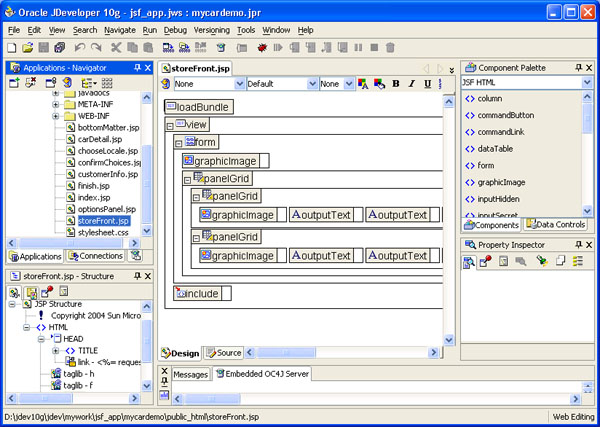
Task: Collapse the view node in designer
Action: click(170, 126)
